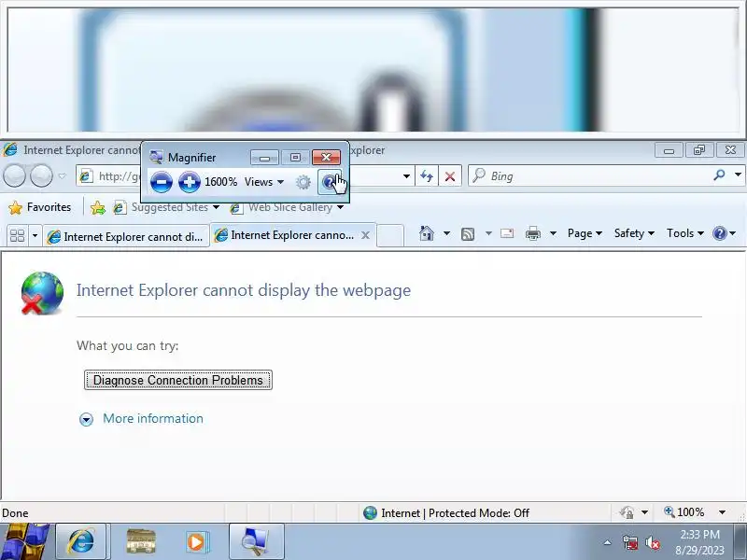Image resolution: width=747 pixels, height=560 pixels.
Task: Zoom in with Magnifier plus button
Action: tap(190, 182)
